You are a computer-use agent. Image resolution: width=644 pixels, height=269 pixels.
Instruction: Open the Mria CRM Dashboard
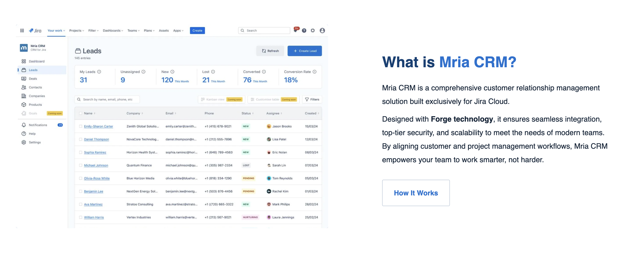click(x=37, y=61)
